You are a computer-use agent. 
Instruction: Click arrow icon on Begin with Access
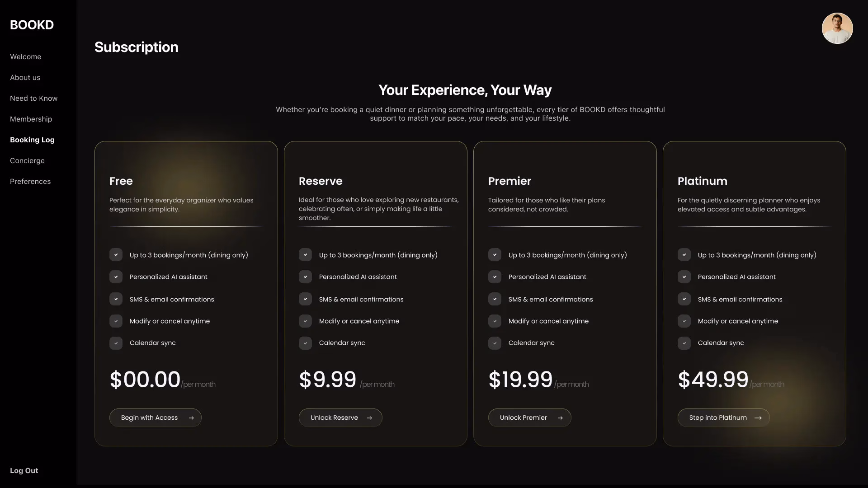click(x=191, y=418)
